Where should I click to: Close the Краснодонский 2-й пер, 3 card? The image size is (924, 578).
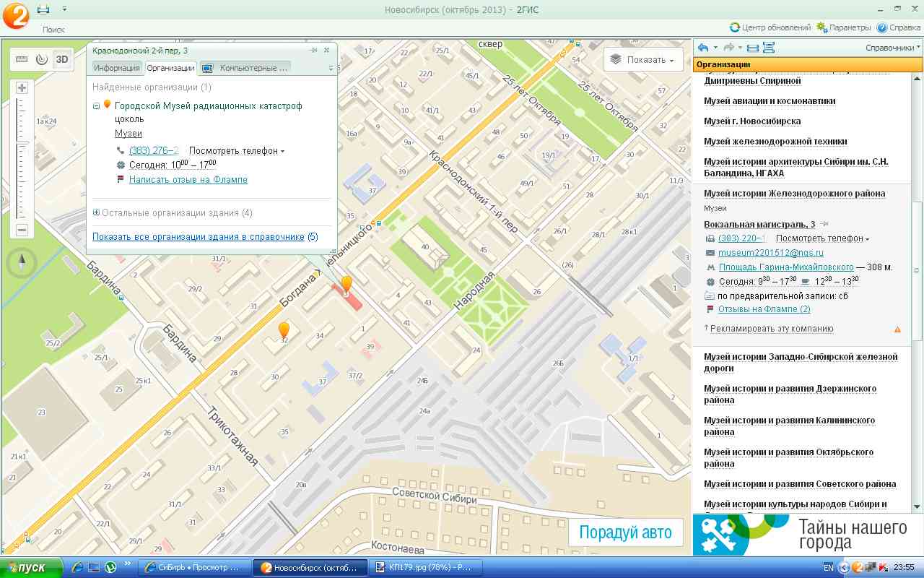click(x=326, y=51)
